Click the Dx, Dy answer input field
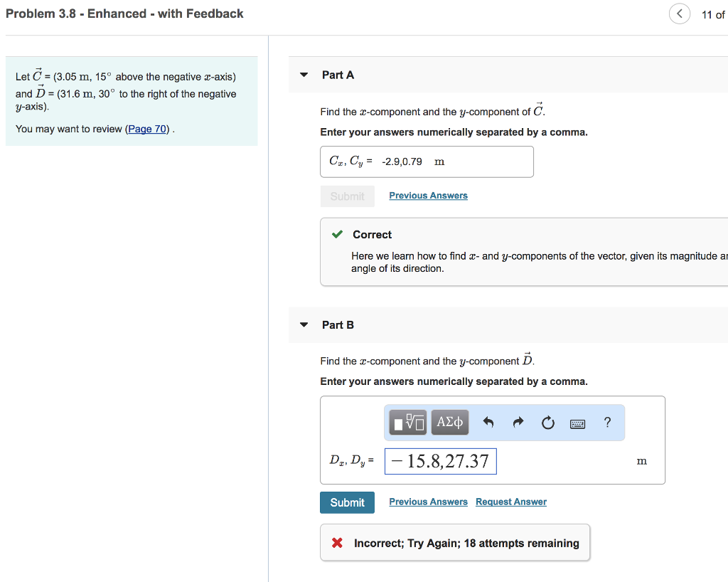 click(x=441, y=461)
